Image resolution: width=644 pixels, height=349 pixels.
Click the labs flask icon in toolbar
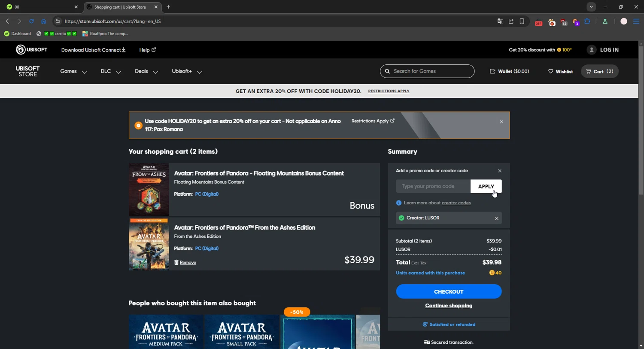tap(605, 21)
